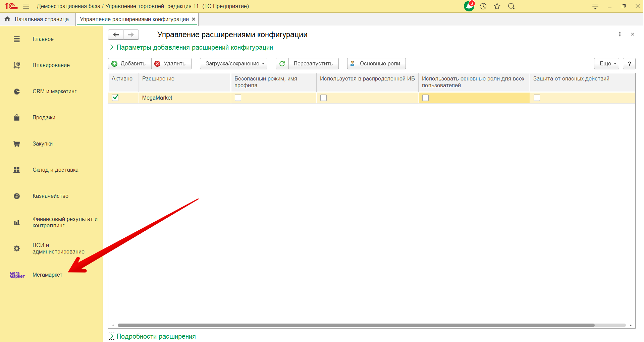Viewport: 644px width, 342px height.
Task: Click the horizontal scrollbar of the table
Action: click(x=356, y=325)
